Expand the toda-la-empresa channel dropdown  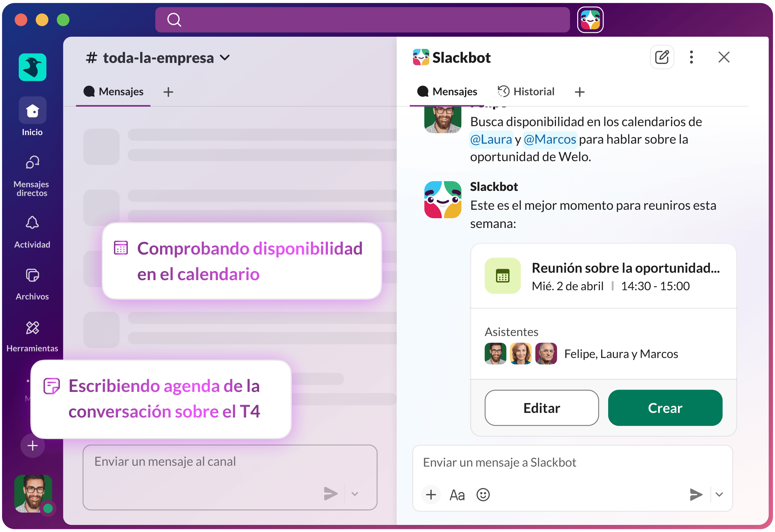click(225, 58)
